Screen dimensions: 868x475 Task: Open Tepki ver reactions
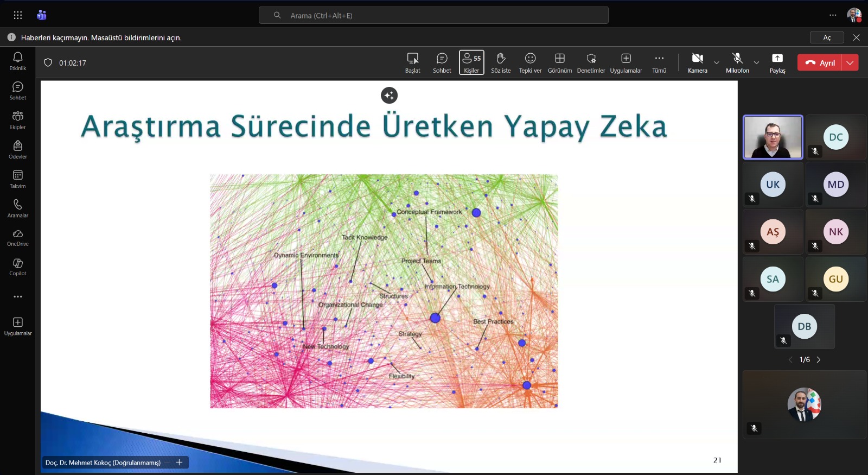530,62
